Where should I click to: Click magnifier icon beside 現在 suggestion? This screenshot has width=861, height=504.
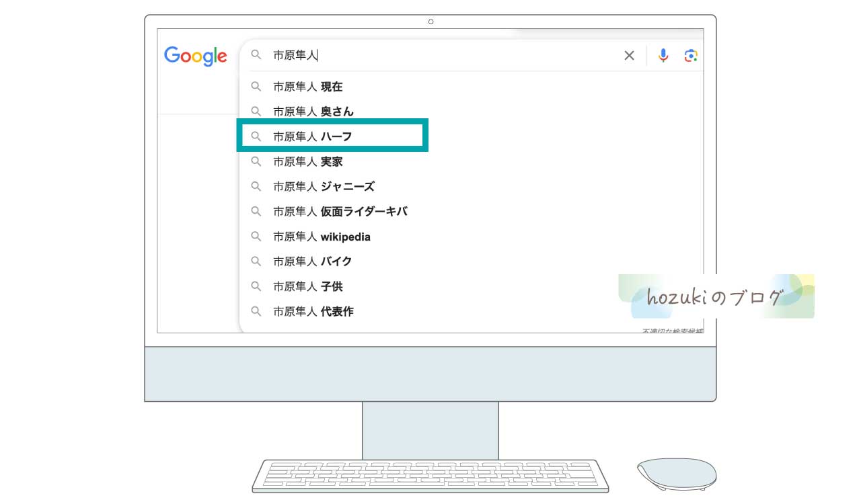pos(256,86)
